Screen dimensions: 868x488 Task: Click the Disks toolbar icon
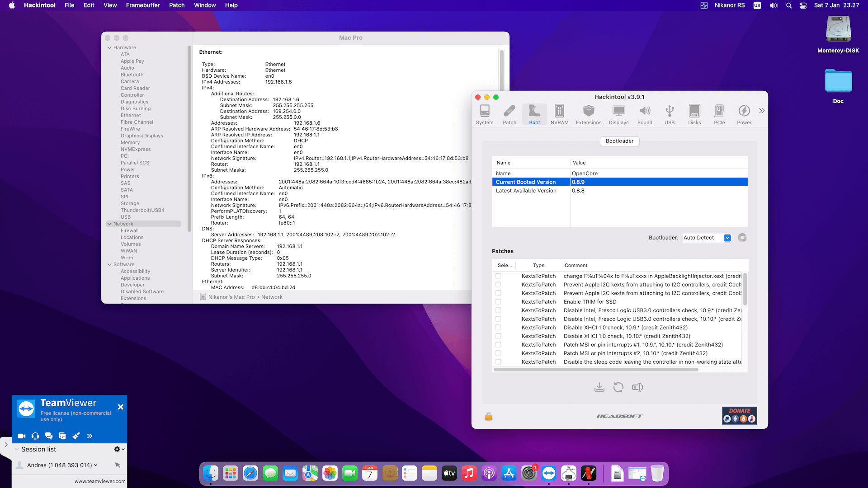(x=694, y=114)
